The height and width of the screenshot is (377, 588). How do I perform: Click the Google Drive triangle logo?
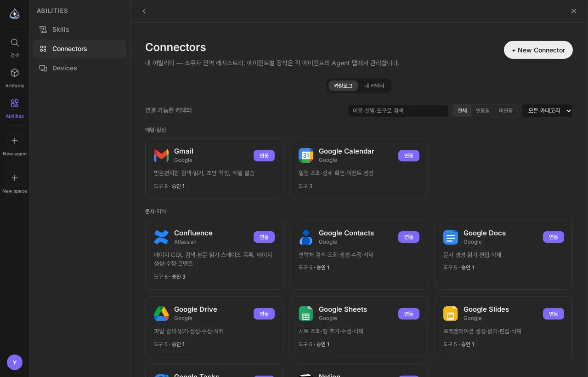[161, 314]
